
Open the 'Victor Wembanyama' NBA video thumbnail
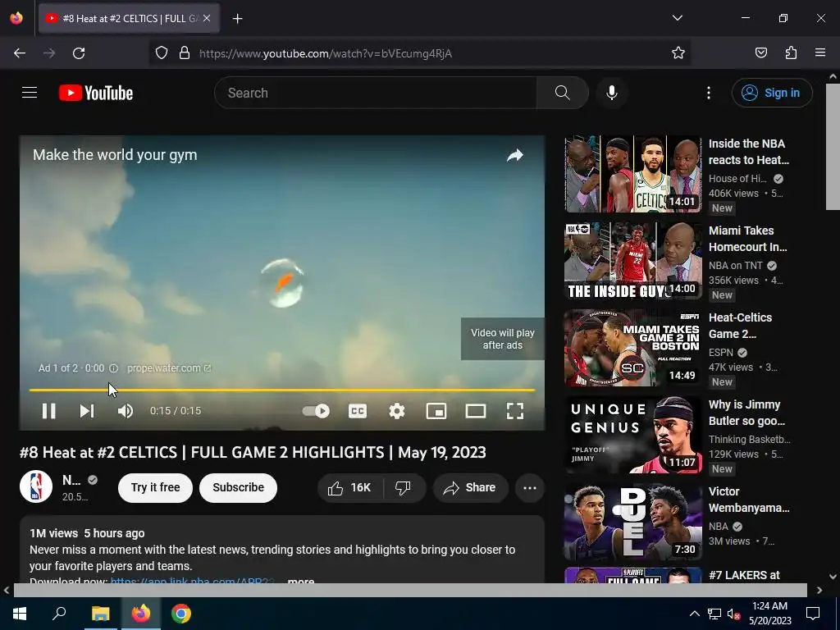point(633,521)
